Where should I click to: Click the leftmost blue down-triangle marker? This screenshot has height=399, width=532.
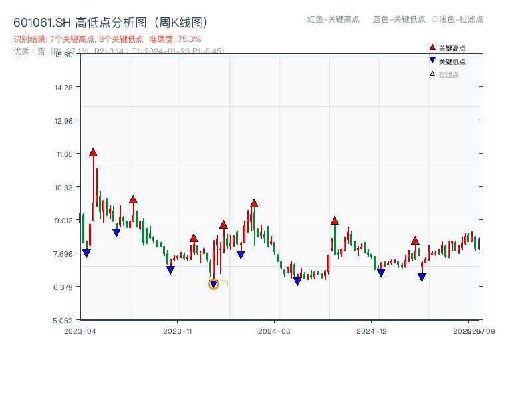point(88,253)
